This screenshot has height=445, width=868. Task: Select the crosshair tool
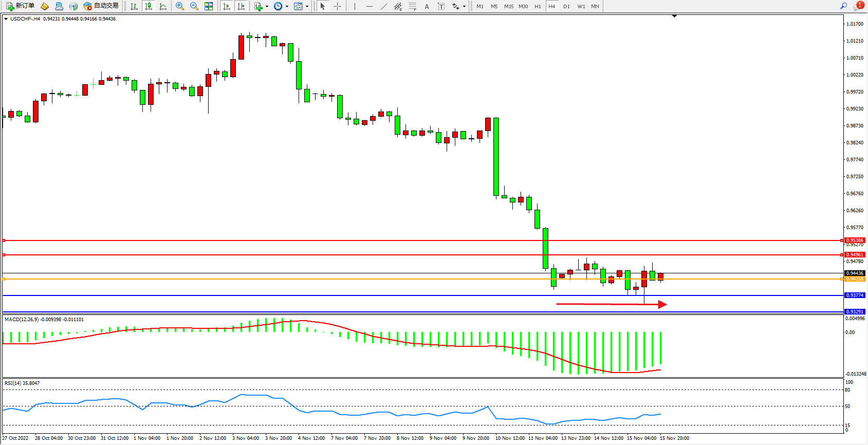click(x=337, y=6)
